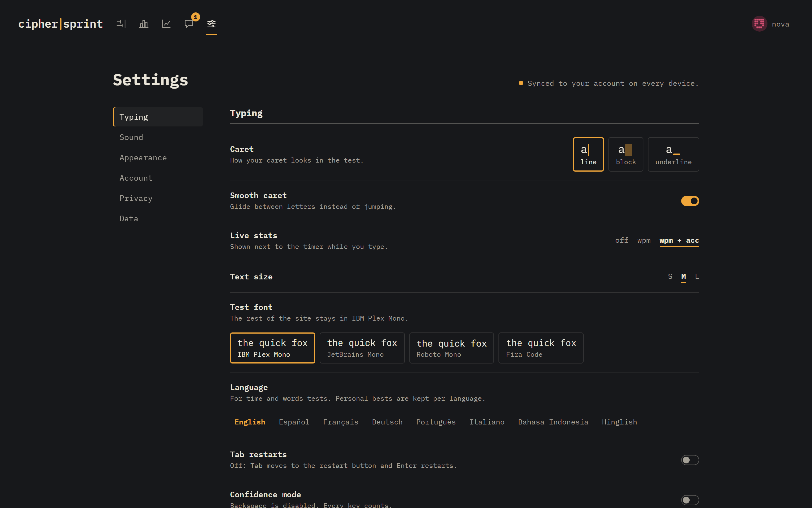The height and width of the screenshot is (508, 812).
Task: Open the stats line graph icon
Action: (x=166, y=24)
